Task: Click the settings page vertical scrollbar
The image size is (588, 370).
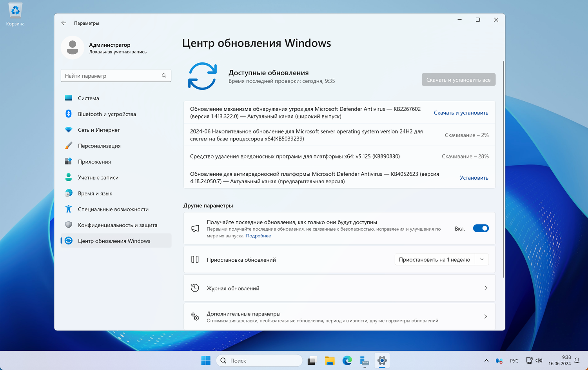Action: click(x=503, y=170)
